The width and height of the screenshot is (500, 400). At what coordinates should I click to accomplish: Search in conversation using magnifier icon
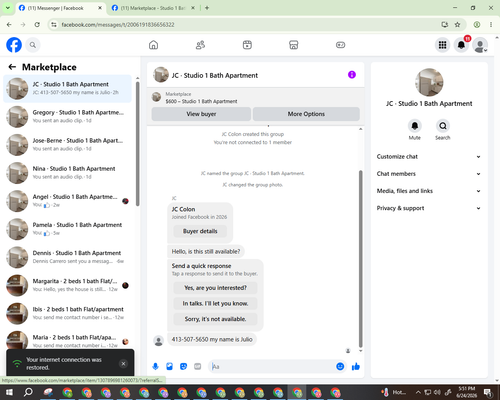443,126
